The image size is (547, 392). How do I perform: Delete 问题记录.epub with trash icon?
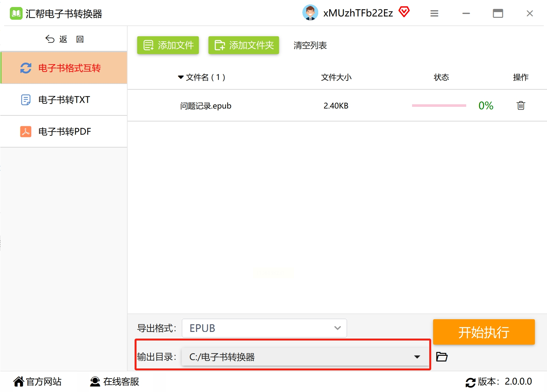point(521,105)
